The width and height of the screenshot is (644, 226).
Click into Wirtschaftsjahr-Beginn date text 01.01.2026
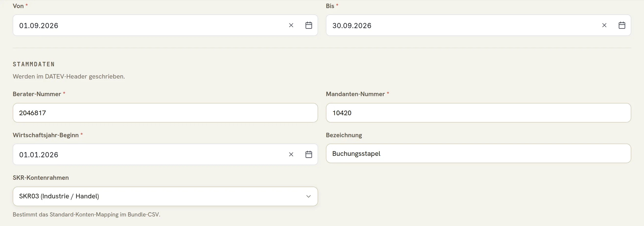39,155
